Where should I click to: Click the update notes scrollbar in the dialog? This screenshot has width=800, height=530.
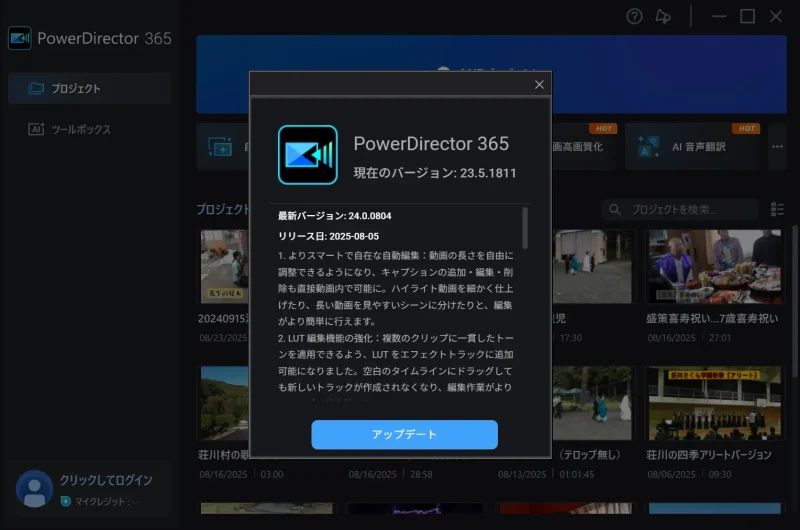coord(525,228)
